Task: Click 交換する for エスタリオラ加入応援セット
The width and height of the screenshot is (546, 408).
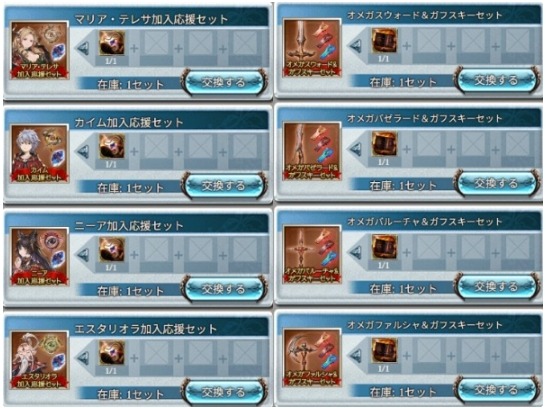Action: click(224, 392)
